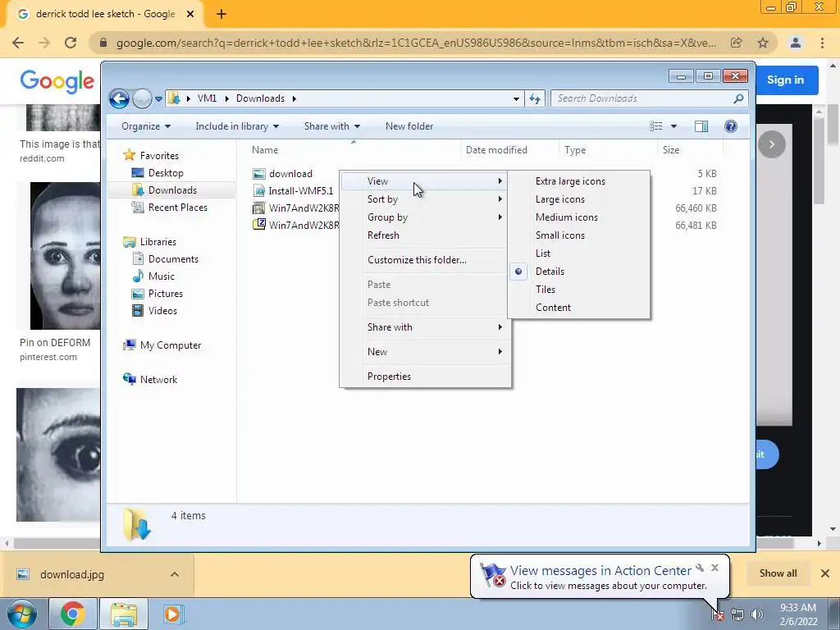Click the Windows Start button
Image resolution: width=840 pixels, height=630 pixels.
[x=21, y=614]
